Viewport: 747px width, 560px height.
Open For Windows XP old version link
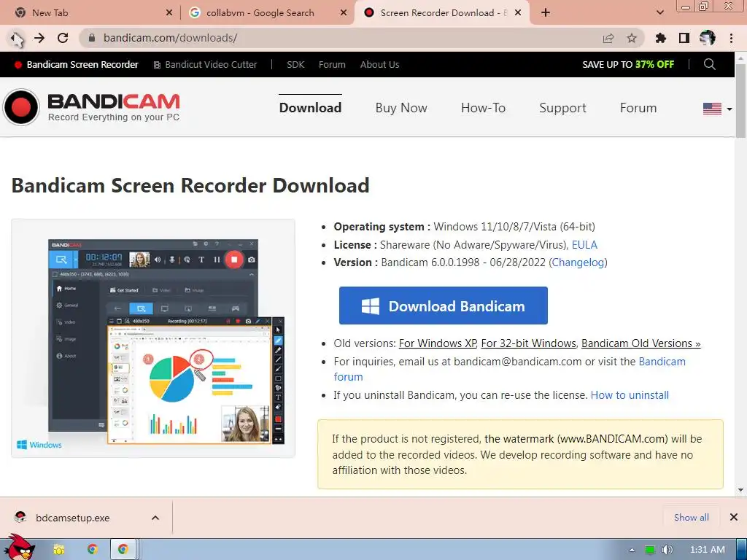click(x=438, y=343)
